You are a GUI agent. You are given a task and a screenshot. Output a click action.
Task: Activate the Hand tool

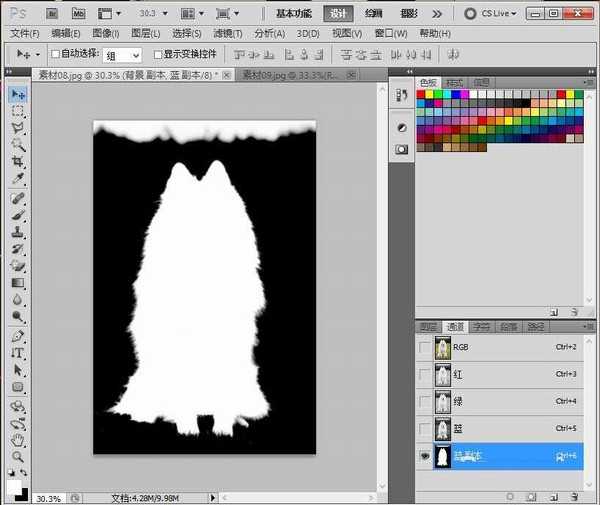[18, 439]
